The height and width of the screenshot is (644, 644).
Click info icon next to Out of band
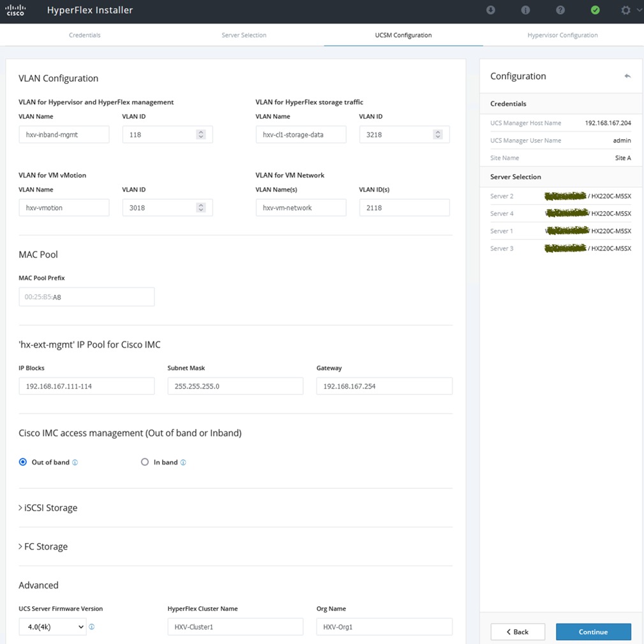coord(75,463)
